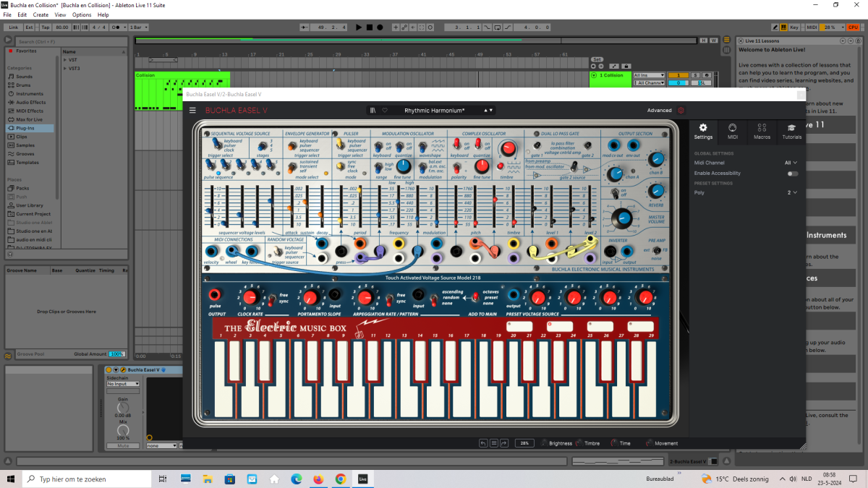868x488 pixels.
Task: Toggle track activator 1 on Collision track
Action: coord(678,75)
